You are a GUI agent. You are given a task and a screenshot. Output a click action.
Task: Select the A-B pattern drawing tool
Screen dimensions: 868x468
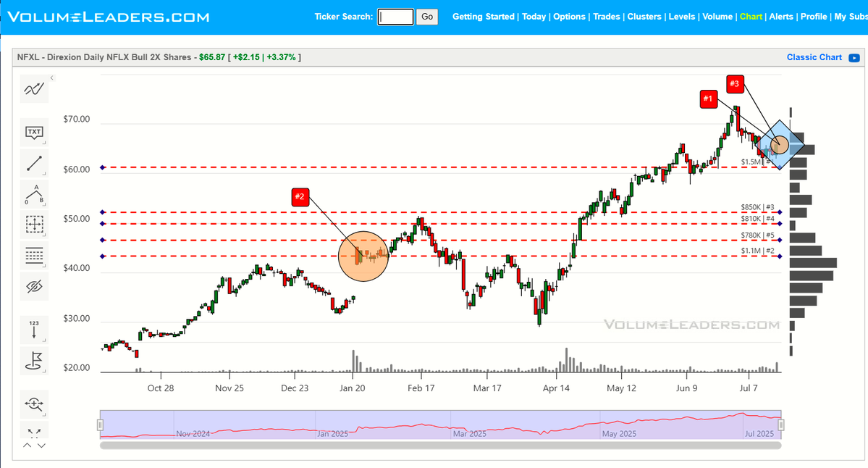click(34, 194)
